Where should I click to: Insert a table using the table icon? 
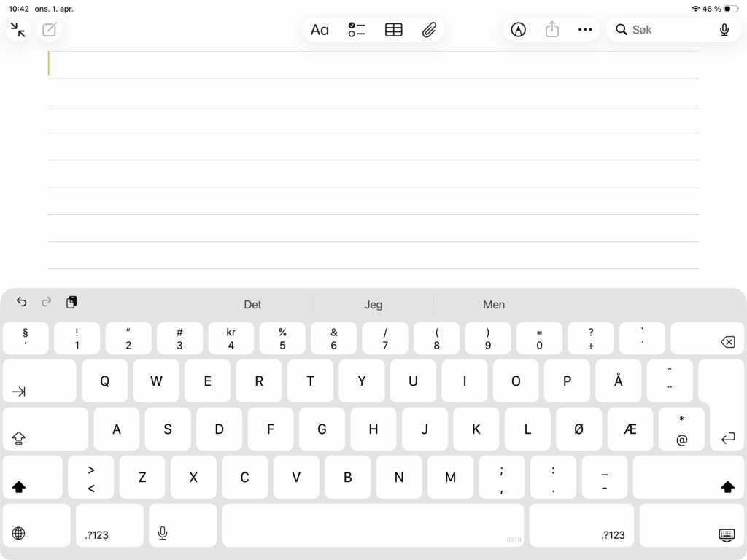click(393, 30)
